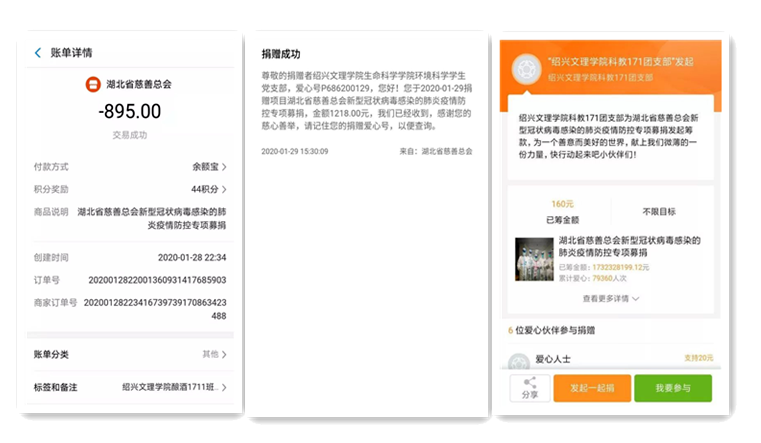
Task: Tap the back arrow beside 账单详情
Action: 38,53
